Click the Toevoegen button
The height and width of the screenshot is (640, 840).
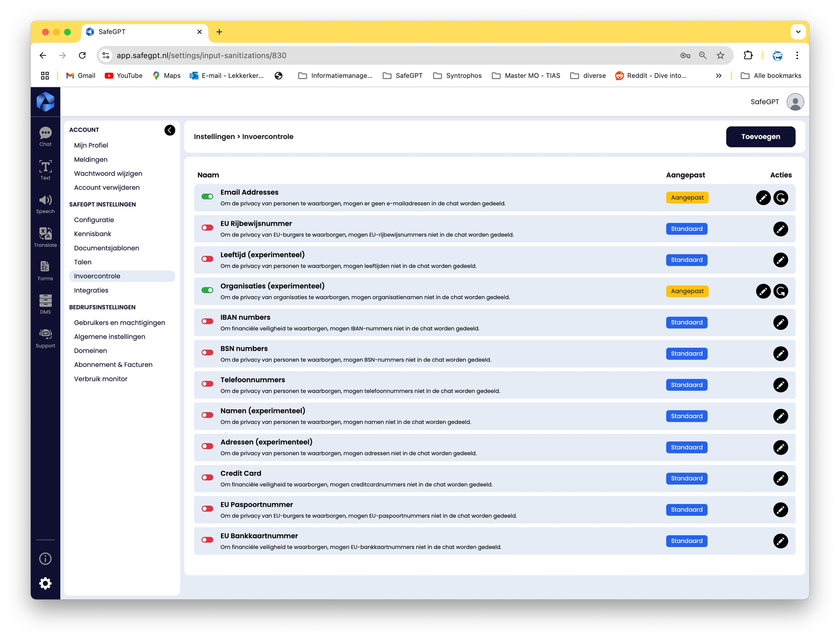(760, 137)
